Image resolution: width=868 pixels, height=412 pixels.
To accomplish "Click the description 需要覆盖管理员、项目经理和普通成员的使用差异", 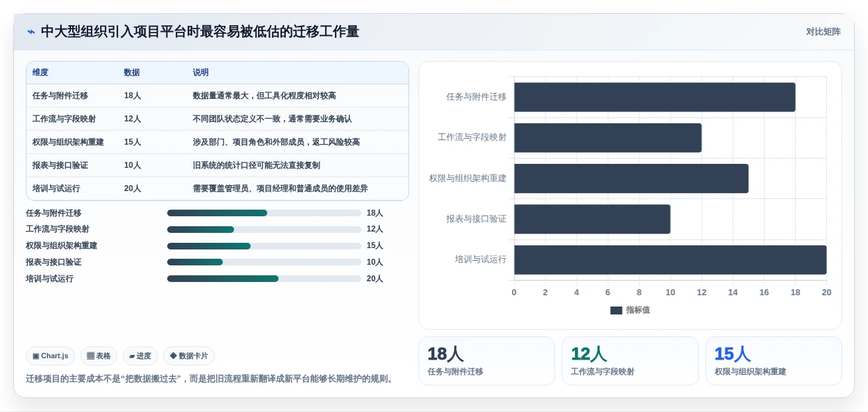I will point(280,188).
